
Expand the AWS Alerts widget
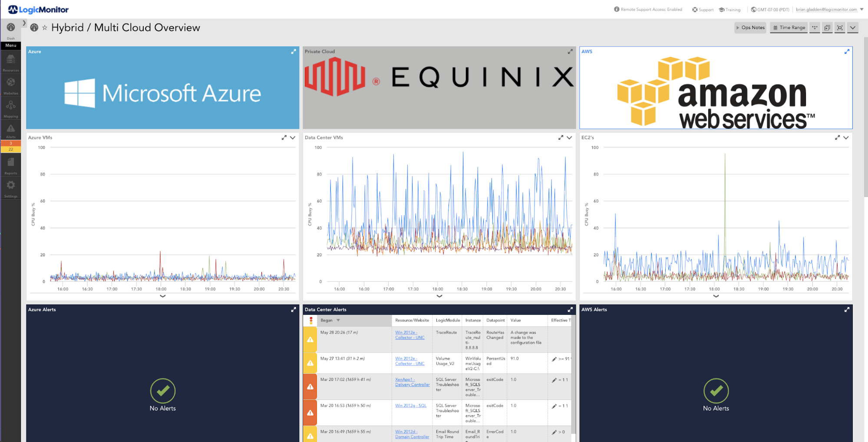click(847, 310)
